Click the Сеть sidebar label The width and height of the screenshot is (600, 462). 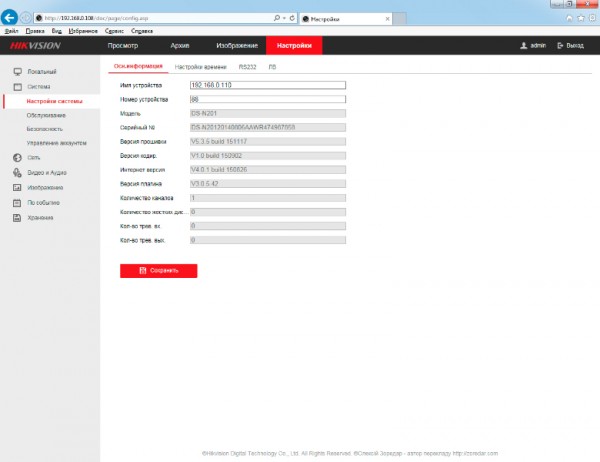pyautogui.click(x=33, y=158)
